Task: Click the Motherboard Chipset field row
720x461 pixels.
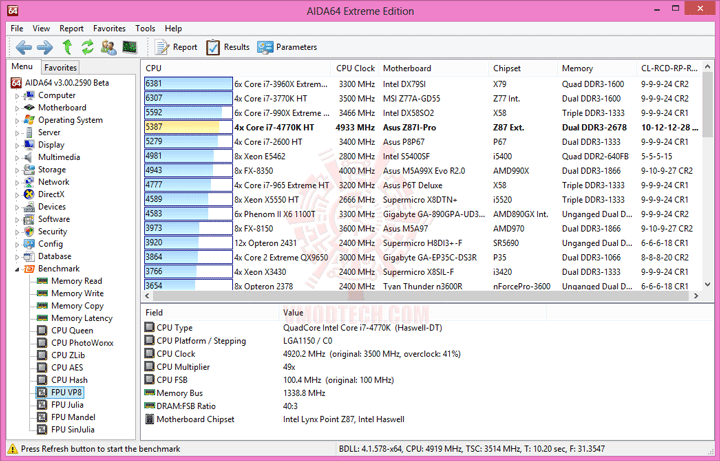Action: 427,419
